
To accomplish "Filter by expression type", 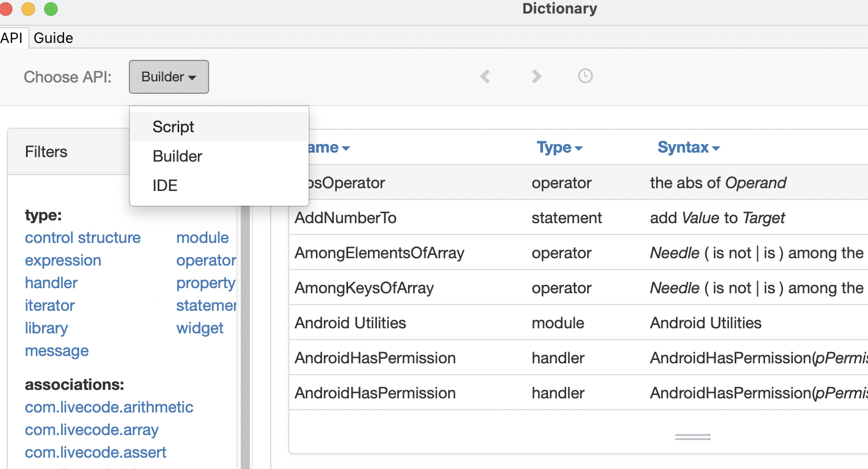I will [63, 260].
